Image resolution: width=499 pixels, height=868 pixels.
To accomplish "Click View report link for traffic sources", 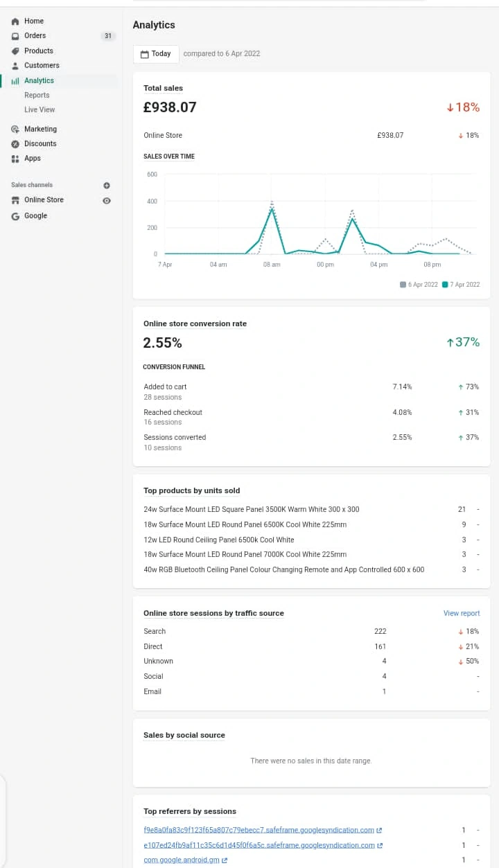I will pyautogui.click(x=462, y=614).
